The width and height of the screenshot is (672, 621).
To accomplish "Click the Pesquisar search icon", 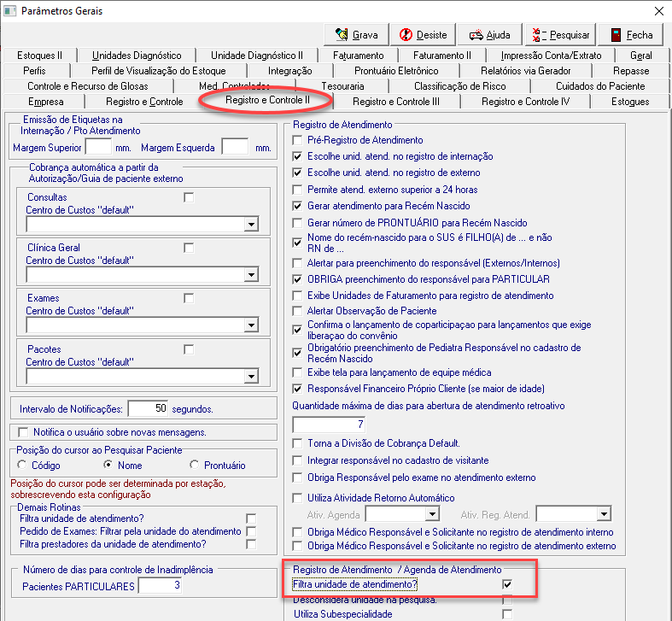I will [539, 35].
